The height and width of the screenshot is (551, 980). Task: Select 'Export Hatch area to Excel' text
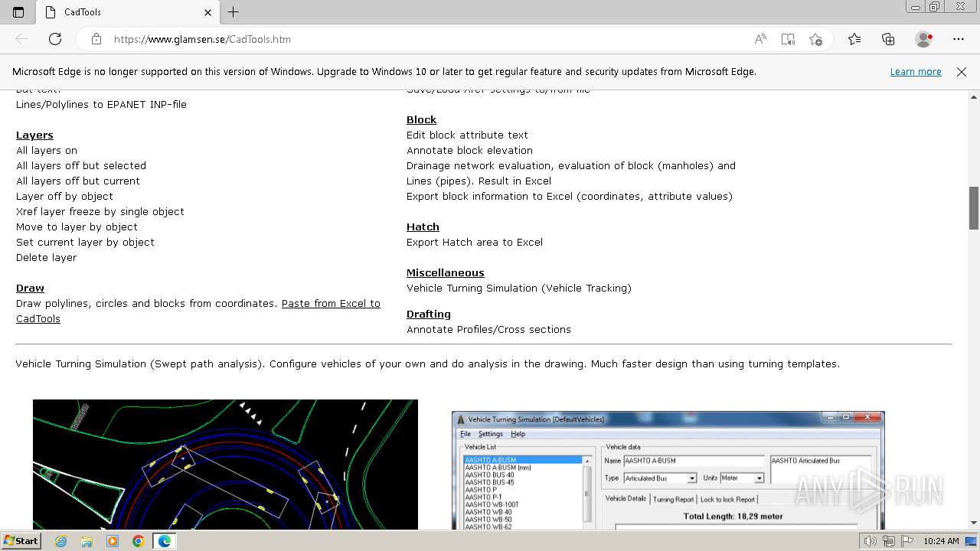[475, 242]
